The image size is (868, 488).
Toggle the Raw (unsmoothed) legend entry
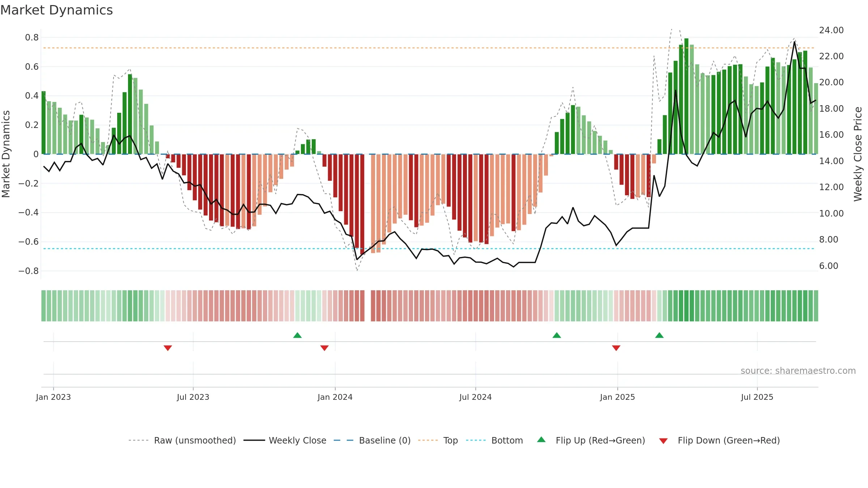click(x=182, y=440)
